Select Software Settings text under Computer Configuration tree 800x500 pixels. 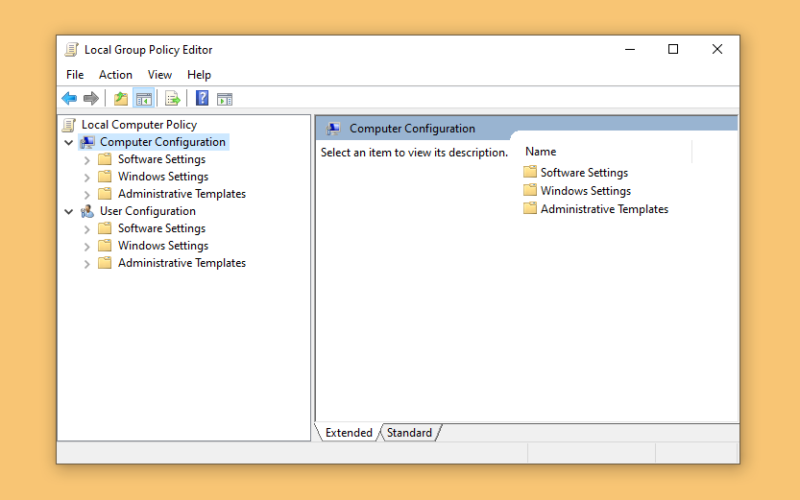click(x=162, y=159)
